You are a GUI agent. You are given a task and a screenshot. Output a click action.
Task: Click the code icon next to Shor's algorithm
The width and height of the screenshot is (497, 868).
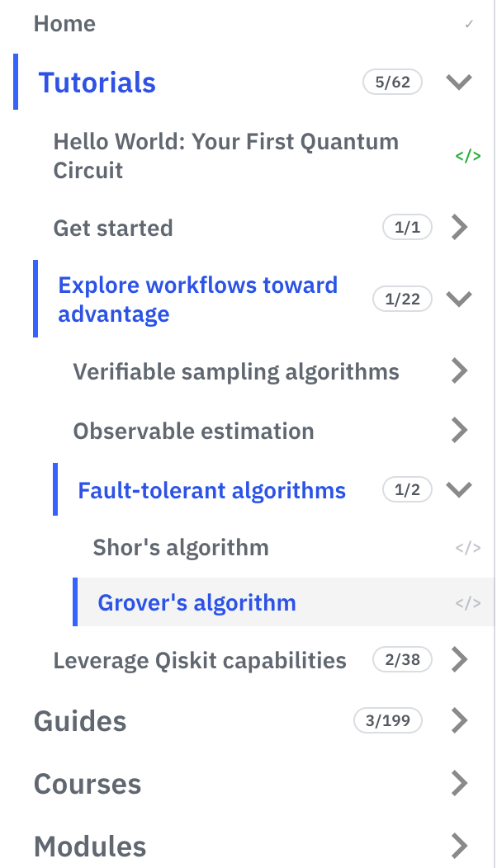[x=467, y=548]
